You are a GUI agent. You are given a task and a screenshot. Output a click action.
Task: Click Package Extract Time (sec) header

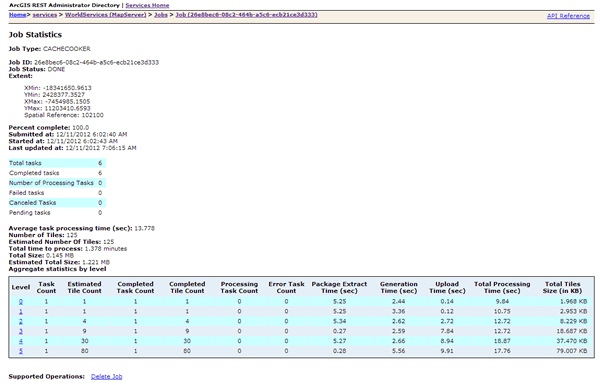coord(339,287)
